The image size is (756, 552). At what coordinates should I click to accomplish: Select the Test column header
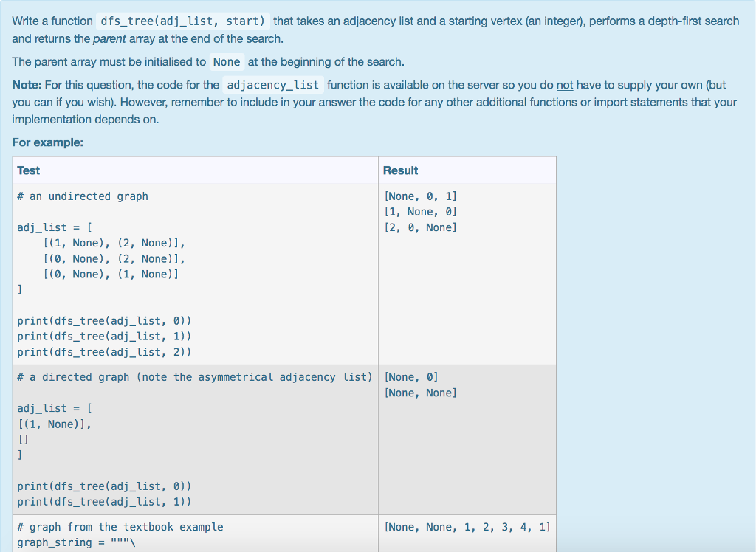coord(28,170)
